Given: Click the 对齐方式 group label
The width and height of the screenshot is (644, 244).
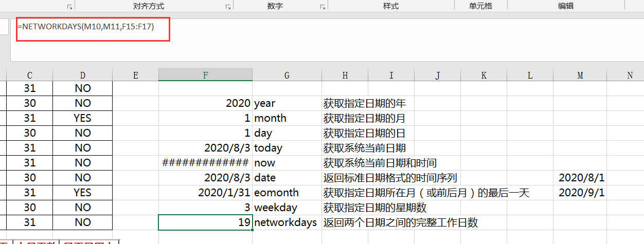Looking at the screenshot, I should (148, 6).
